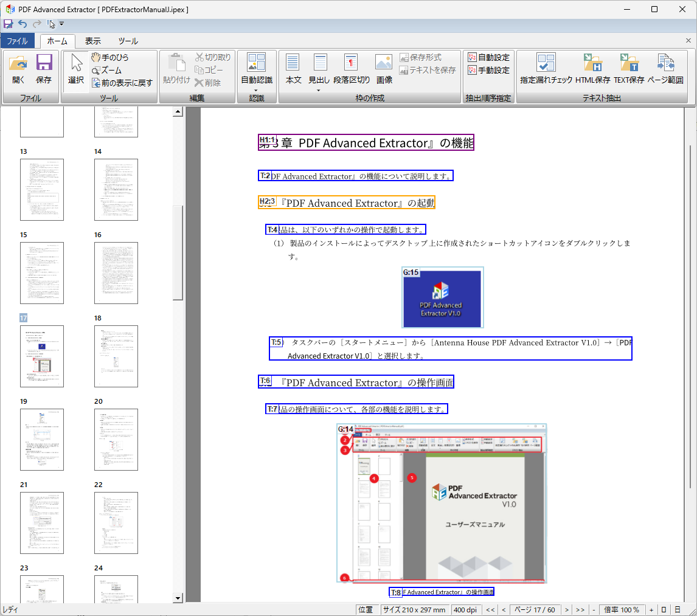This screenshot has height=616, width=697.
Task: Decrease zoom with the minus button
Action: pyautogui.click(x=594, y=610)
